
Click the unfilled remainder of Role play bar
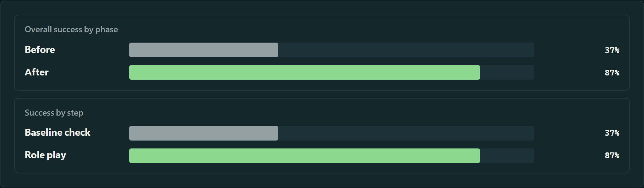click(x=507, y=156)
